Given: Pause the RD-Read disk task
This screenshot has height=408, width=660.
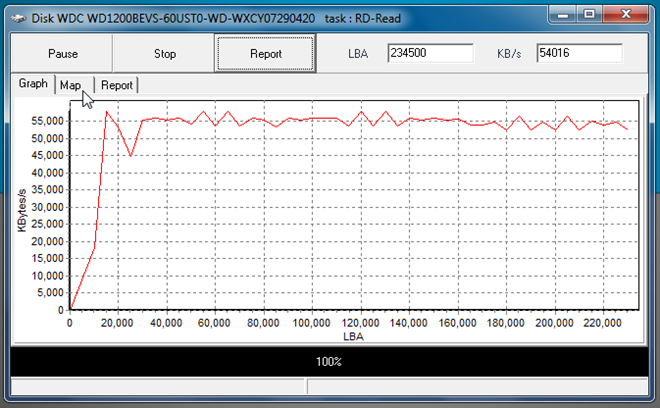Looking at the screenshot, I should 62,53.
